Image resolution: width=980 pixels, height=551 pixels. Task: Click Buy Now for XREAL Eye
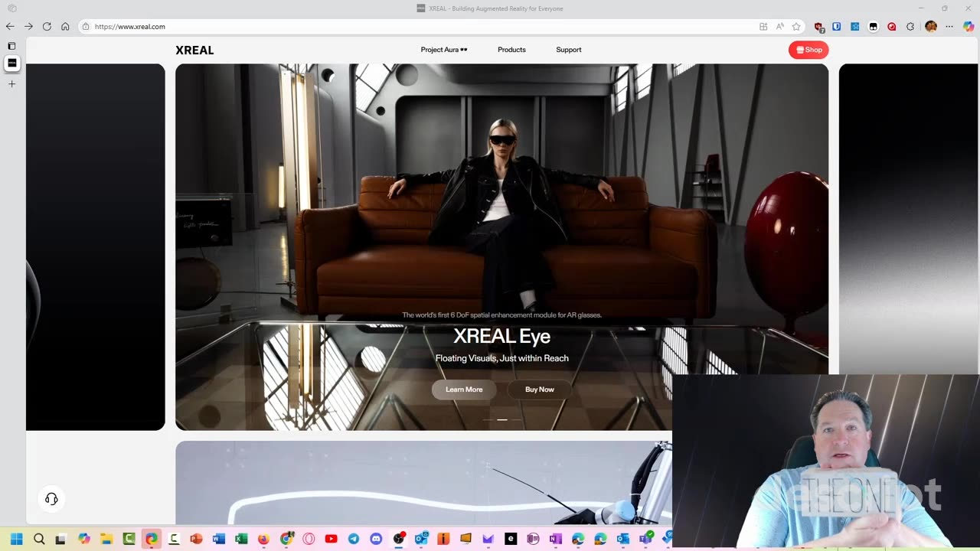540,390
